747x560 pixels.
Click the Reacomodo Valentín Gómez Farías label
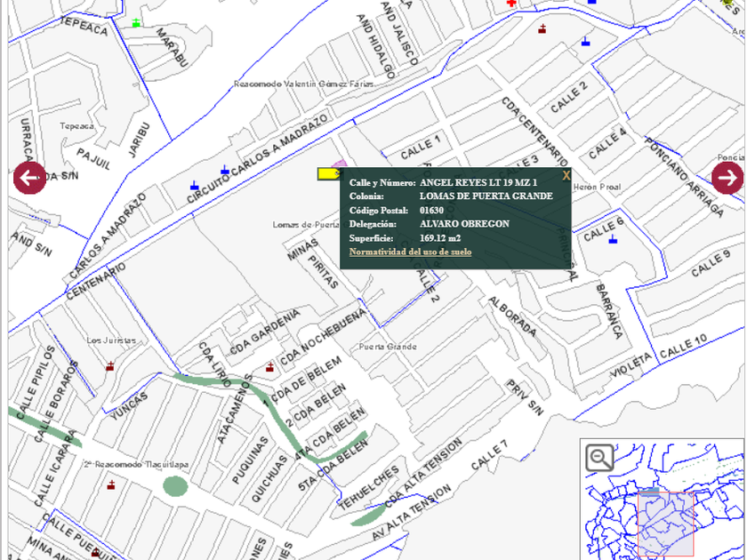coord(304,84)
